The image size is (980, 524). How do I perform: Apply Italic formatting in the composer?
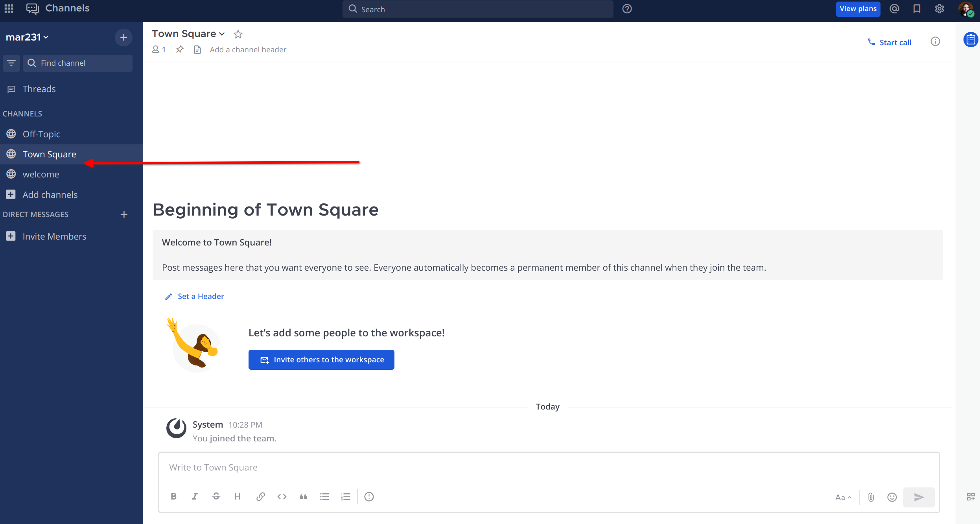[195, 496]
